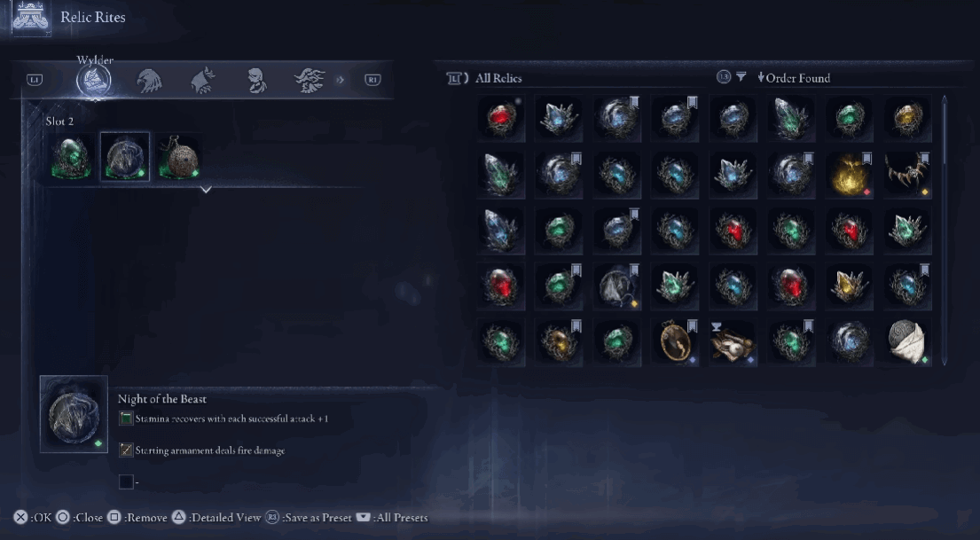
Task: Select the mortar and pestle relic
Action: pos(733,342)
